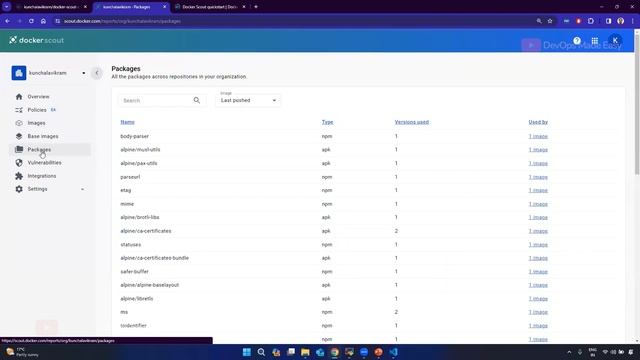Open 1 image link for body-parser
Screen dimensions: 640x360
click(538, 136)
